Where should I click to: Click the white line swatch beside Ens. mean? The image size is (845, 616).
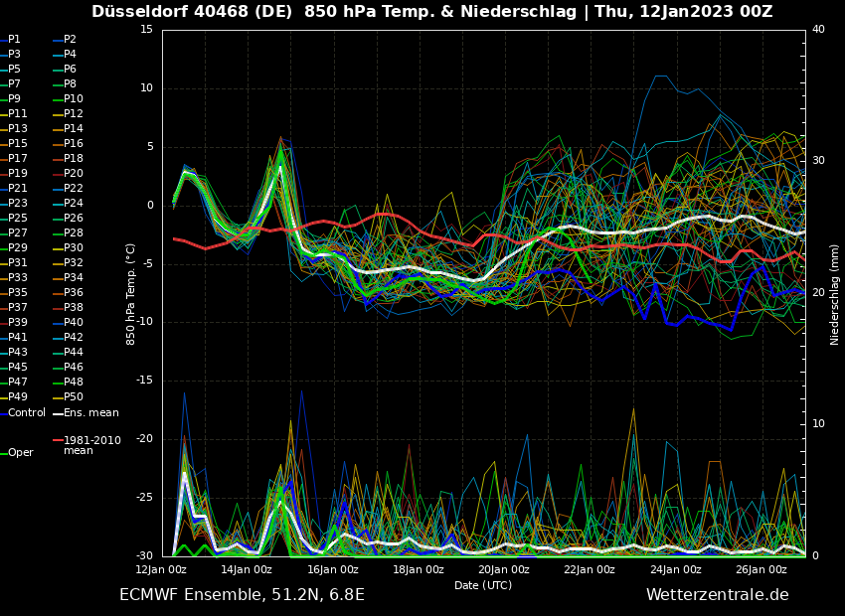(x=58, y=412)
